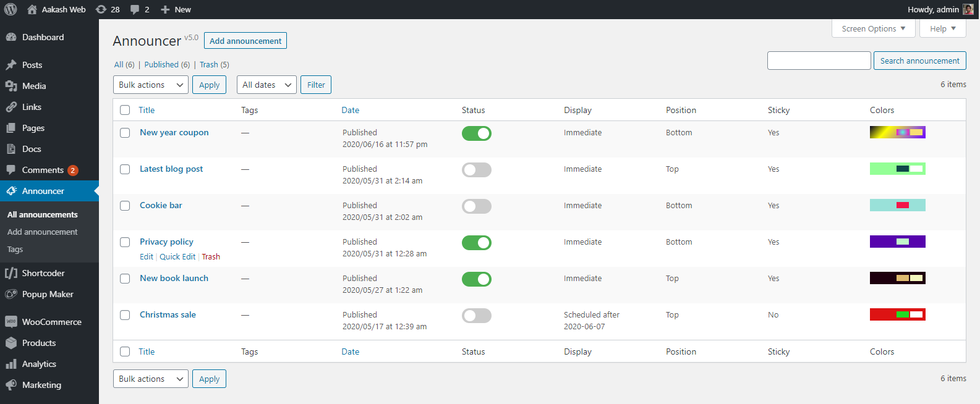Click the Latest blog post color swatch
The height and width of the screenshot is (404, 980).
(x=897, y=169)
